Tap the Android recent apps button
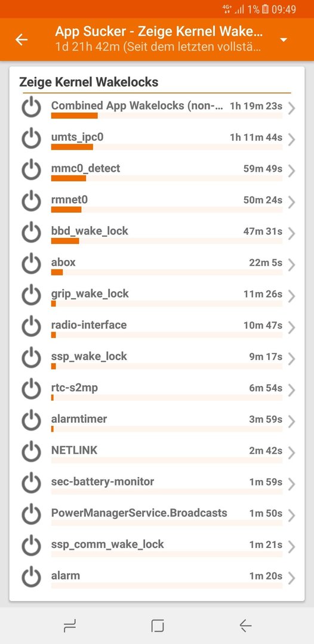 pos(70,626)
